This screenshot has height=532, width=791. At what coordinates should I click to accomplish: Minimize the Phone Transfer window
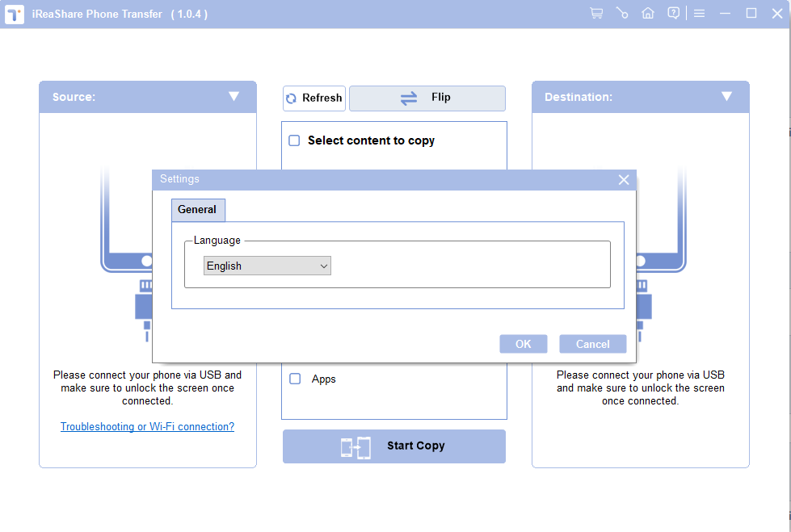725,14
